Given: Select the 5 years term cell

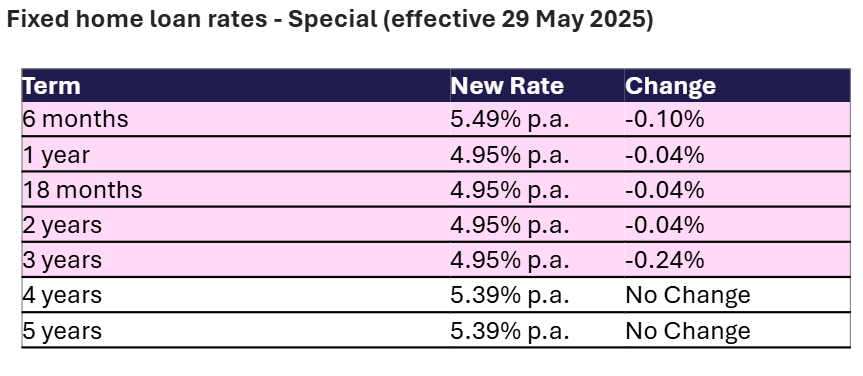Looking at the screenshot, I should tap(236, 331).
